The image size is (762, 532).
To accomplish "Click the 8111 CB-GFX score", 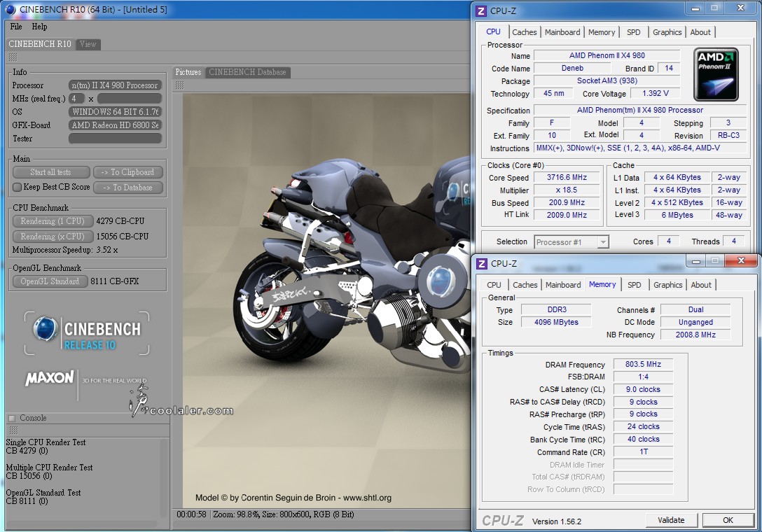I will (115, 281).
